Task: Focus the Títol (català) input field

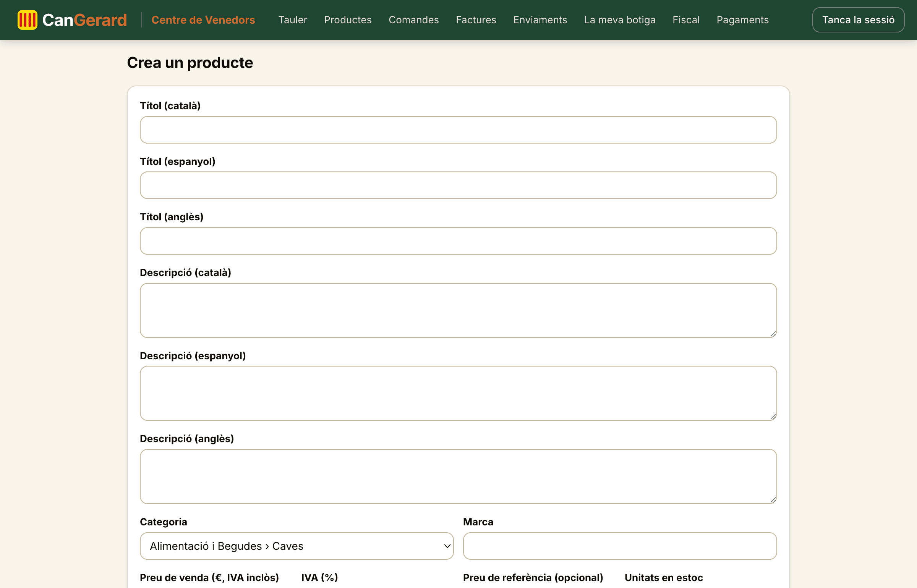Action: (x=458, y=130)
